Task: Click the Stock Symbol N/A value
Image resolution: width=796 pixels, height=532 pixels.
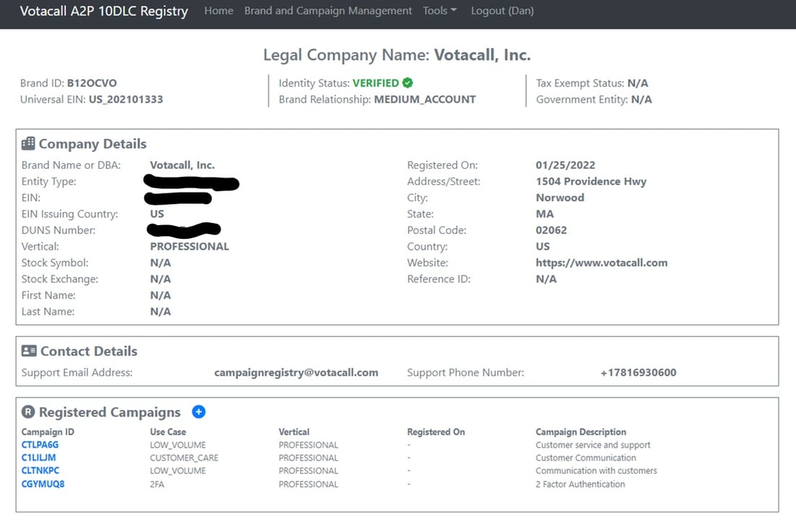Action: [x=160, y=263]
